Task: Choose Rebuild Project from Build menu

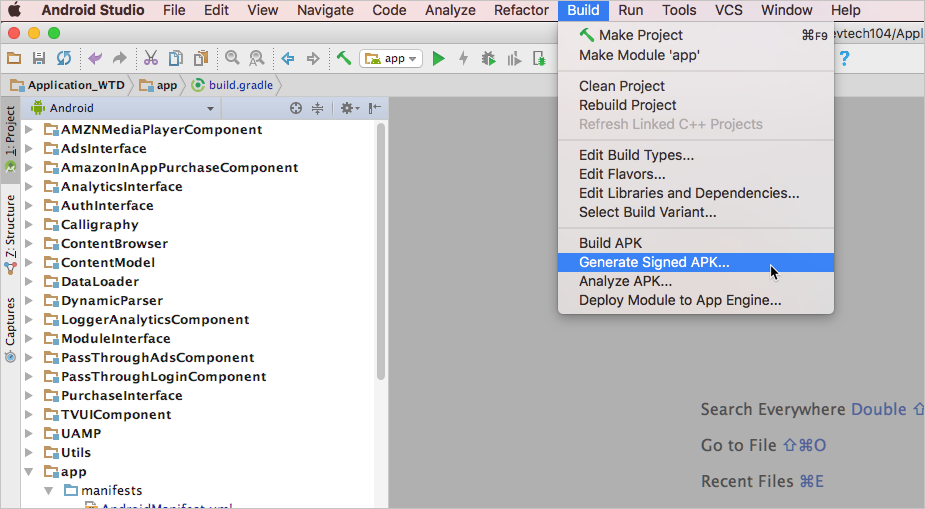Action: [x=627, y=105]
